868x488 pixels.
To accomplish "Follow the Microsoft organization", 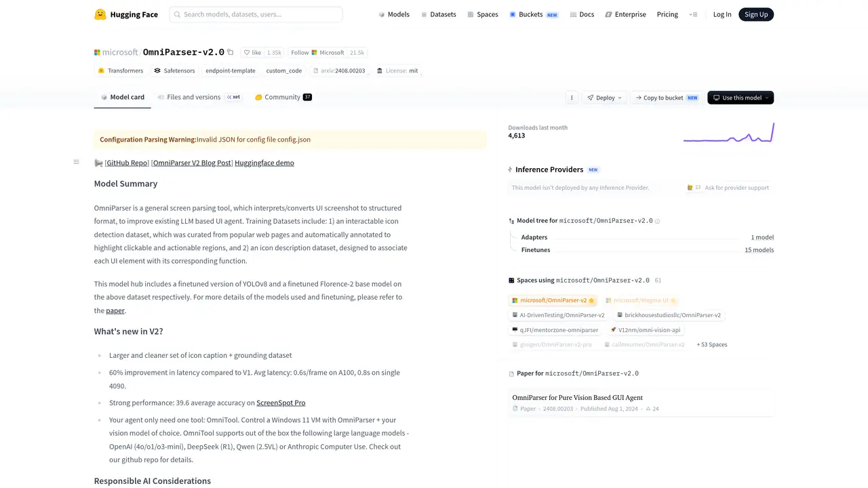I will [328, 52].
